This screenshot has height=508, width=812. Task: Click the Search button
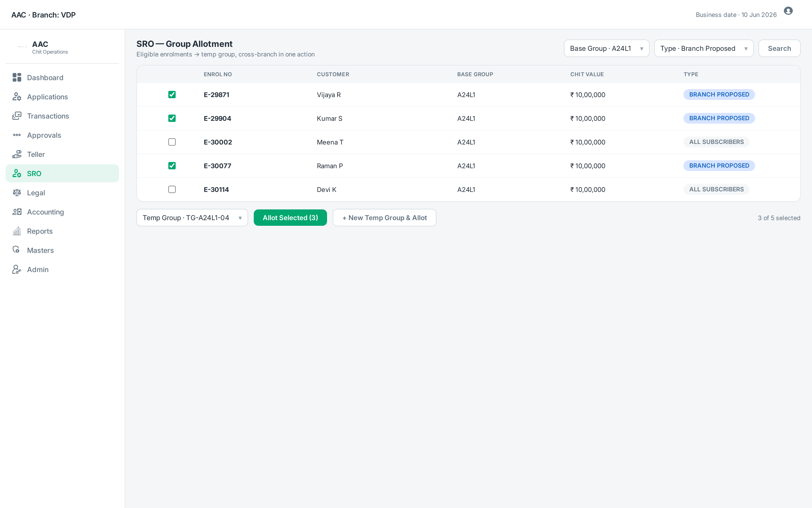[x=779, y=48]
